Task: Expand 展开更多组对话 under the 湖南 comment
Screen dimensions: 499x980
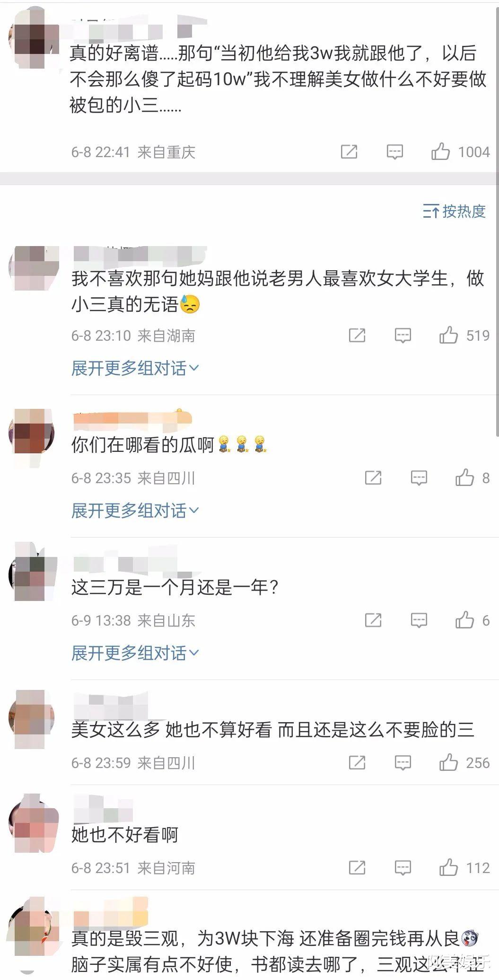Action: click(x=135, y=368)
